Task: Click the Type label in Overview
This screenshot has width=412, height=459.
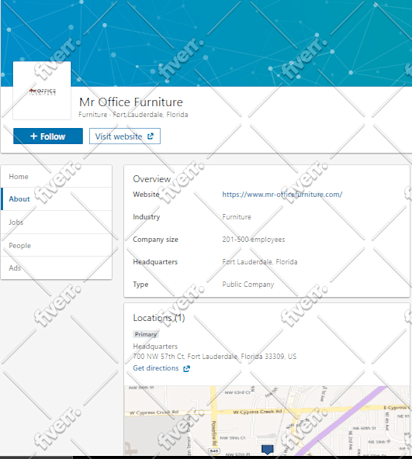Action: coord(141,284)
